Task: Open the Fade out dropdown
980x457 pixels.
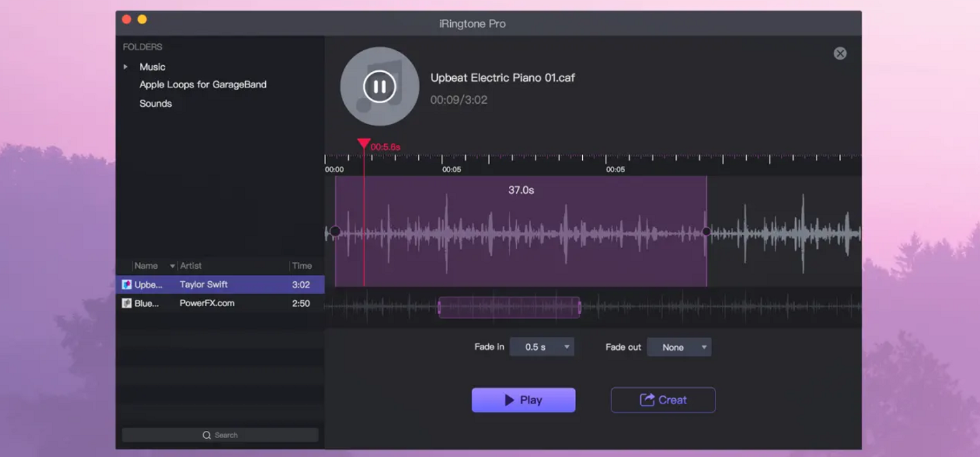Action: click(x=679, y=347)
